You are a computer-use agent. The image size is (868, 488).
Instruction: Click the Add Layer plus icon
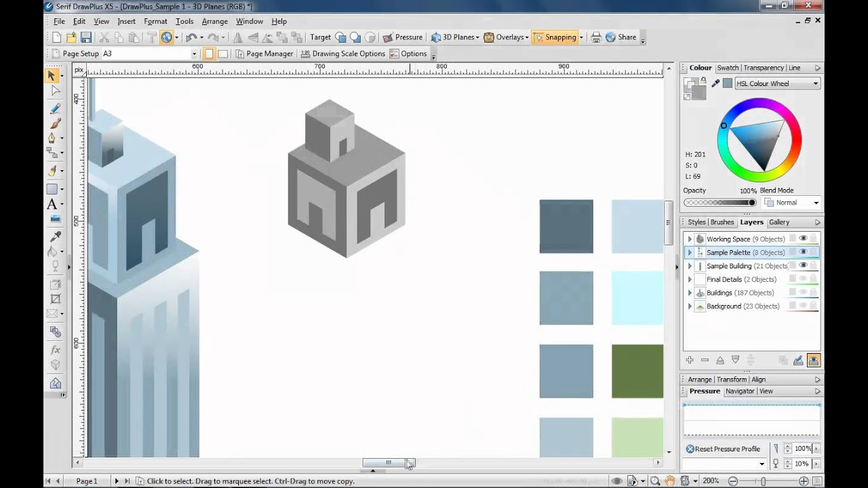(x=690, y=360)
